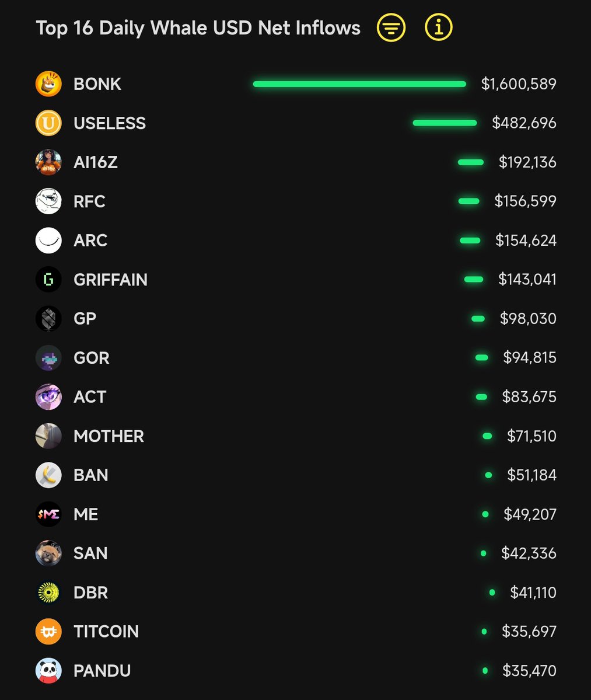Select the ACT anime avatar
The width and height of the screenshot is (591, 700).
click(48, 397)
